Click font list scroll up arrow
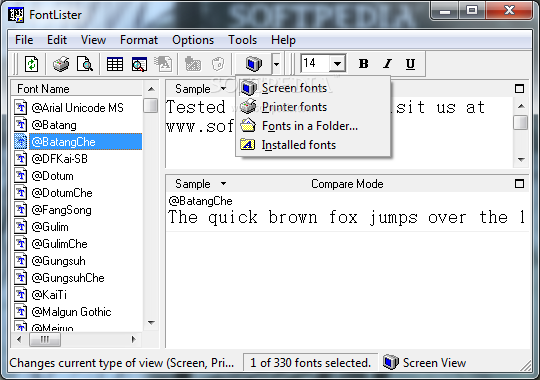 [151, 89]
